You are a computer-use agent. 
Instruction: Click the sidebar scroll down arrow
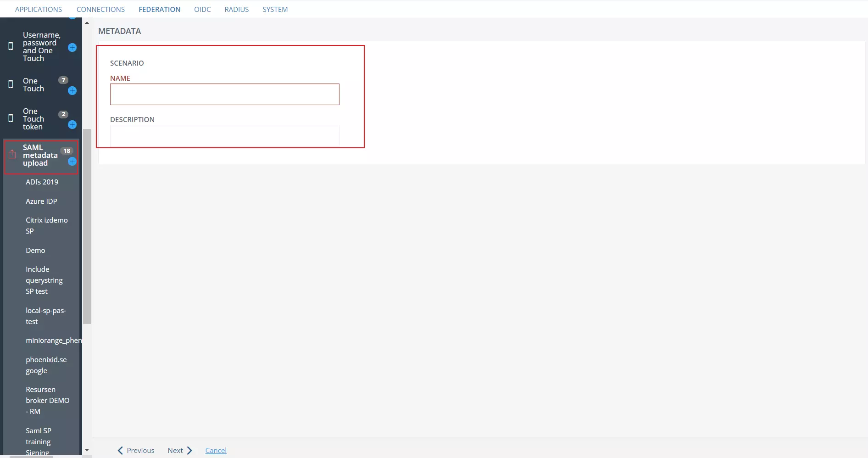click(x=87, y=450)
